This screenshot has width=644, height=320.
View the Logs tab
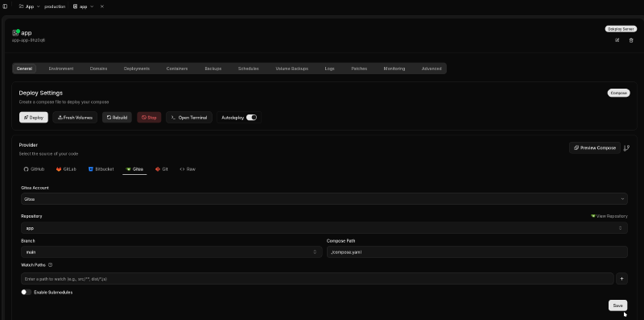click(x=329, y=69)
